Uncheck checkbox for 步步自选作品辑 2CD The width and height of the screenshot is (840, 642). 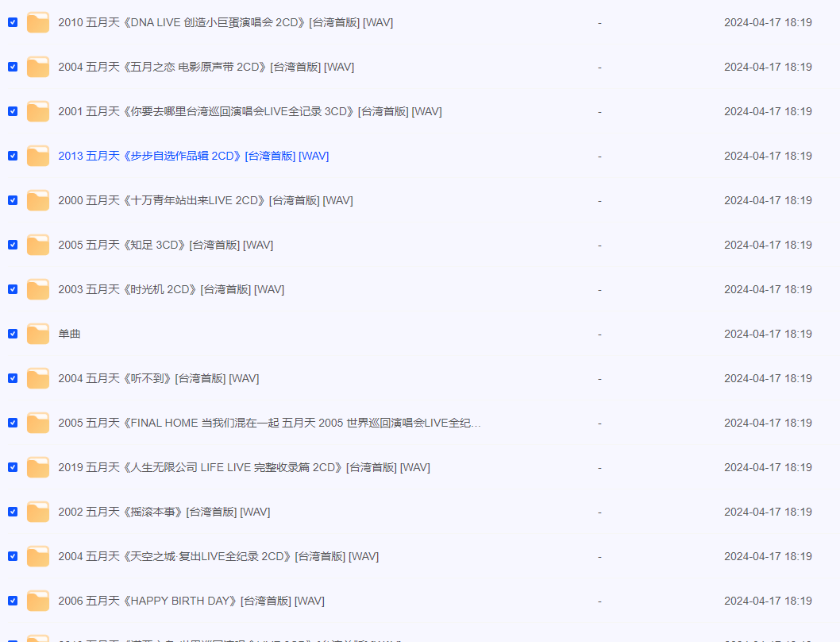coord(13,156)
